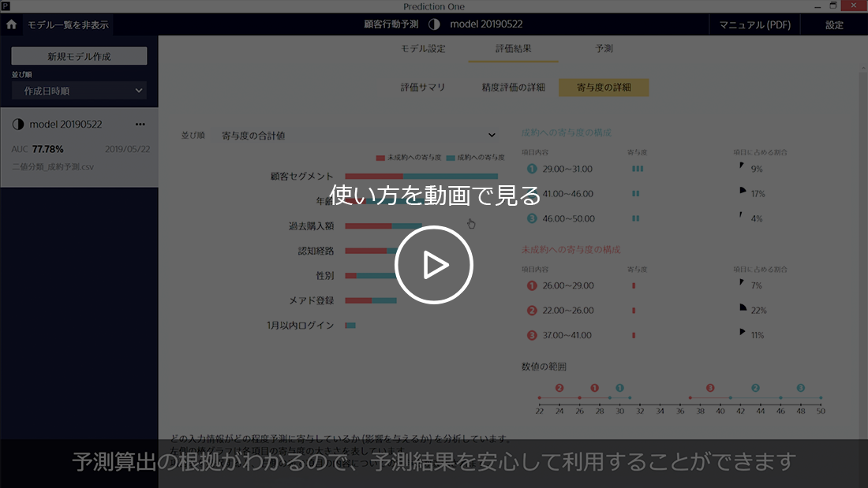Image resolution: width=868 pixels, height=488 pixels.
Task: Select the 寄与度の詳細 sub-tab
Action: click(604, 88)
